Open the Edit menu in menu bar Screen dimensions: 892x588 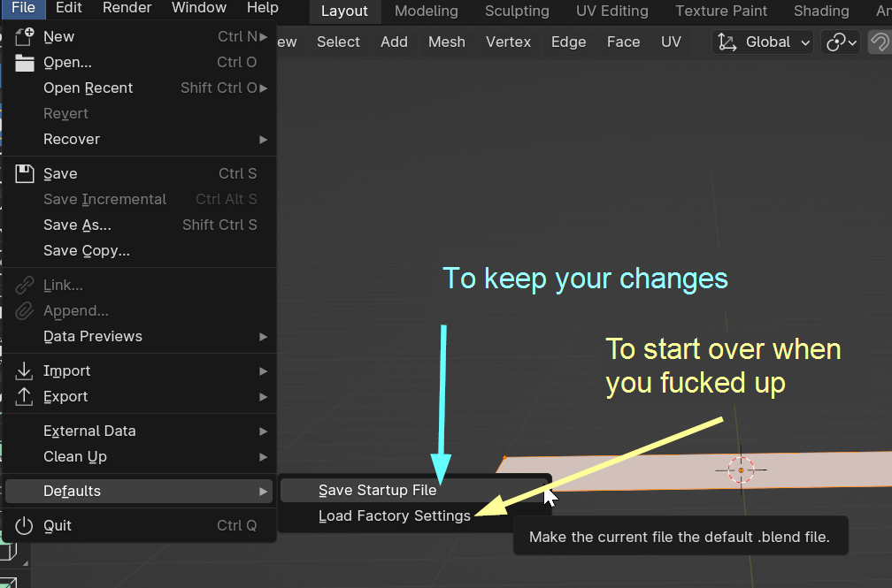pyautogui.click(x=68, y=8)
